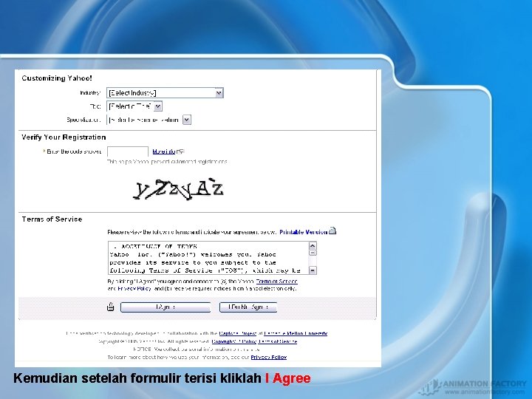532x399 pixels.
Task: Click the I Agree button
Action: tap(166, 307)
